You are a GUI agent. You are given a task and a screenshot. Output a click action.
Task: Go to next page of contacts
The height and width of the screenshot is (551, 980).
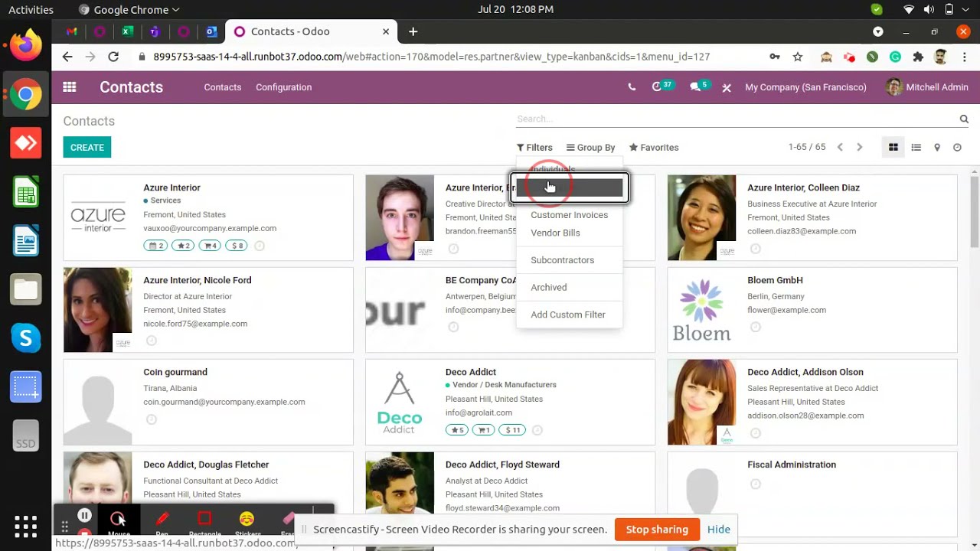(x=859, y=148)
